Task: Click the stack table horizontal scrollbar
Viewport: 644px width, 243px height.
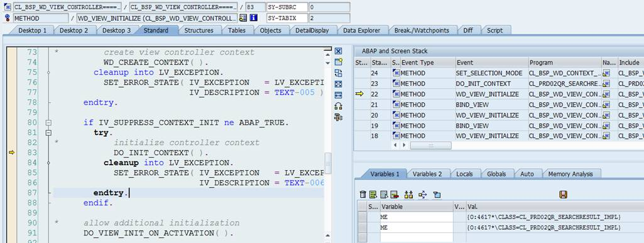Action: [430, 145]
